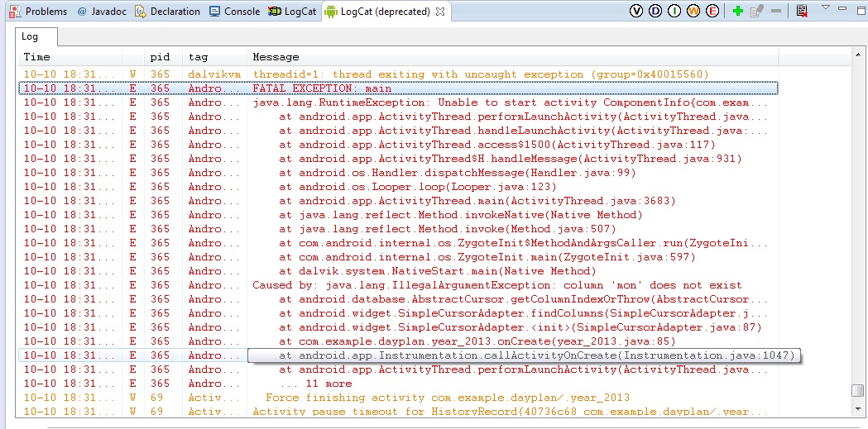
Task: Switch to the Problems tab
Action: coord(39,11)
